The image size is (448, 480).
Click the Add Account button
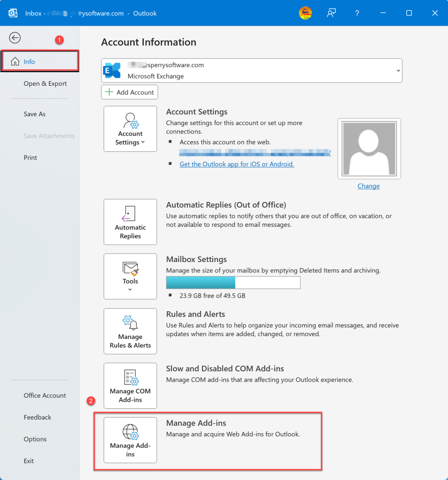point(129,92)
